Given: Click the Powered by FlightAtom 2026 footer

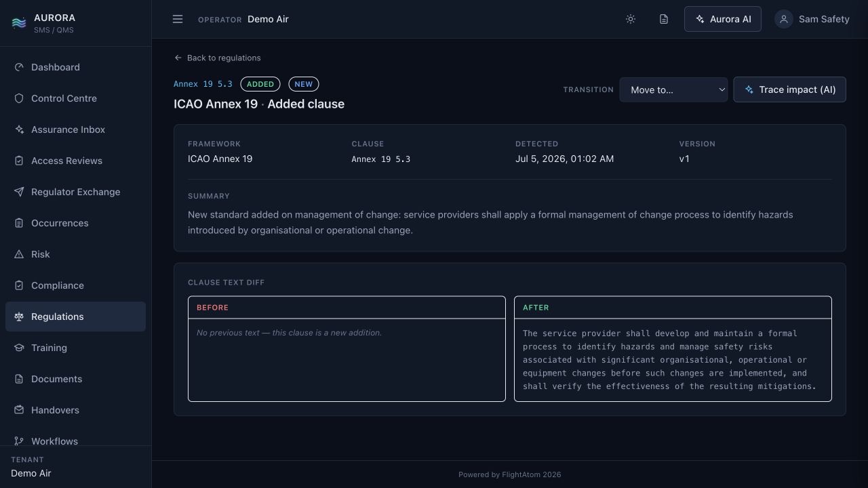Looking at the screenshot, I should click(510, 474).
